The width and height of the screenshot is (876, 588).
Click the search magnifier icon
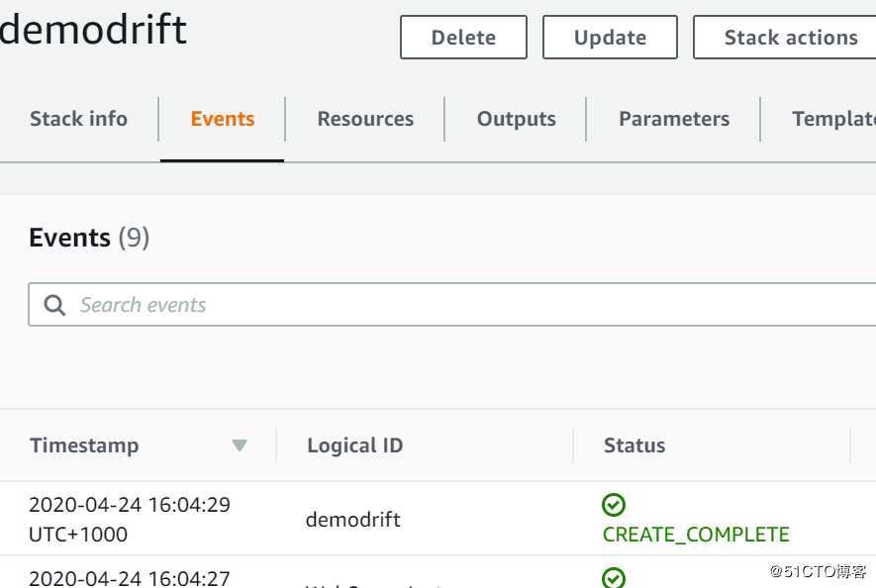(55, 305)
